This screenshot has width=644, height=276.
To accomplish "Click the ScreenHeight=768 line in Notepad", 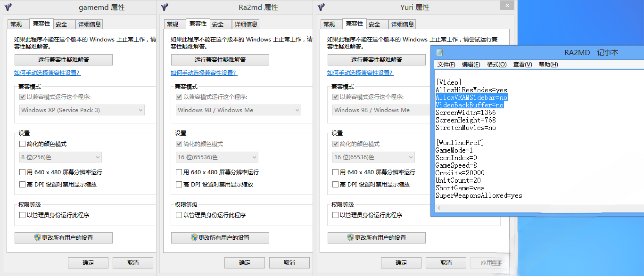I will tap(465, 120).
